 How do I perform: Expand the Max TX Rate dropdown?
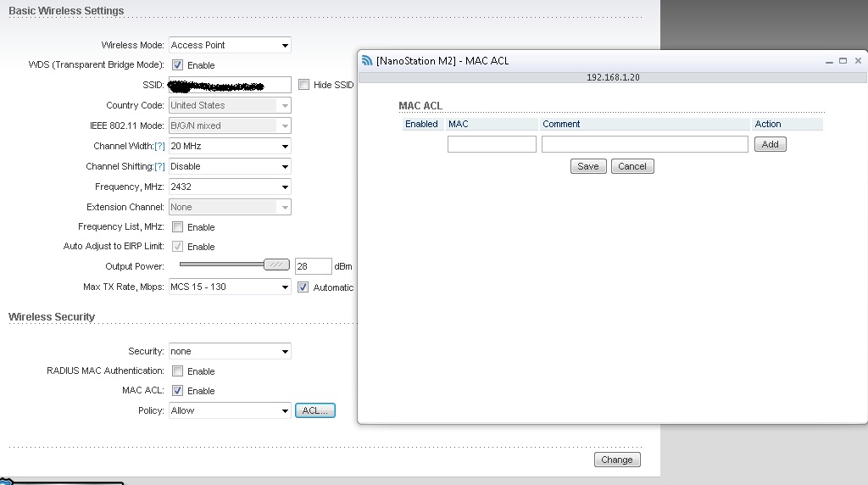[x=230, y=287]
